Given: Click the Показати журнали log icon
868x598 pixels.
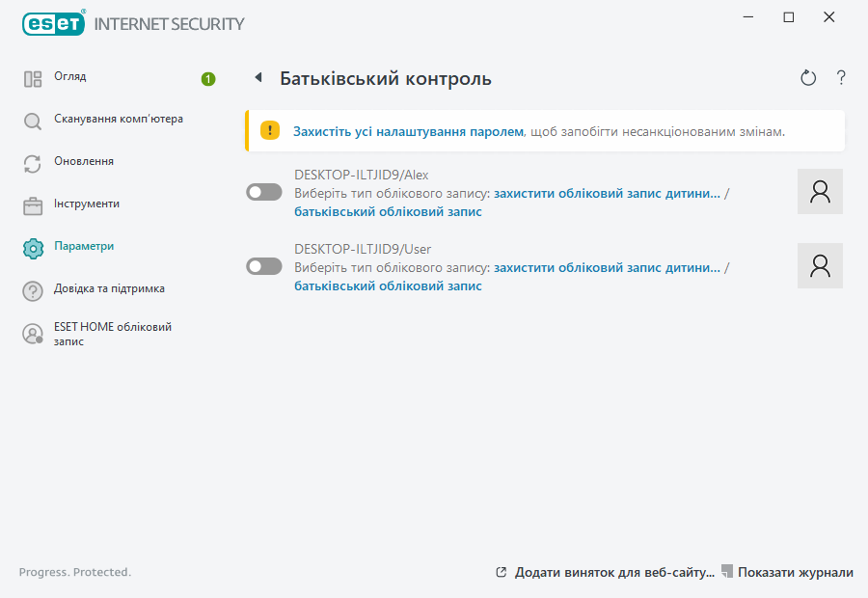Looking at the screenshot, I should [727, 572].
